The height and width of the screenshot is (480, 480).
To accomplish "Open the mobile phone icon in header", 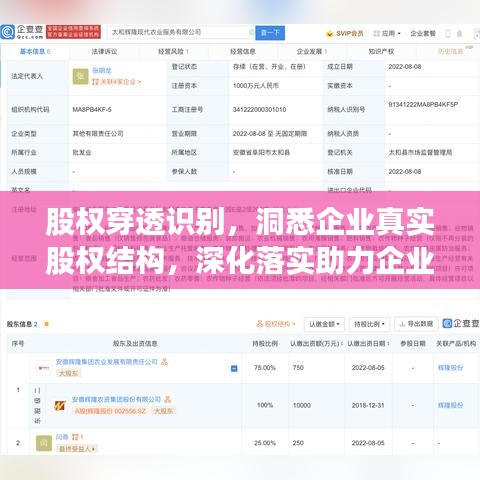I will [448, 33].
